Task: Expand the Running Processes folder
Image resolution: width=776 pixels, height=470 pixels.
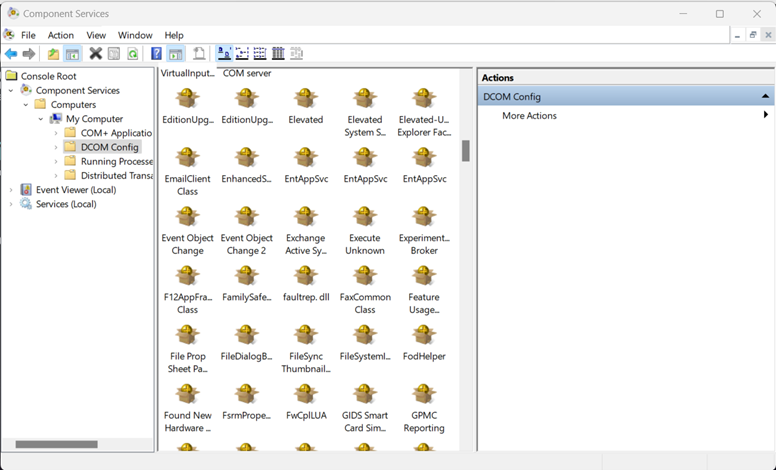Action: click(x=56, y=161)
